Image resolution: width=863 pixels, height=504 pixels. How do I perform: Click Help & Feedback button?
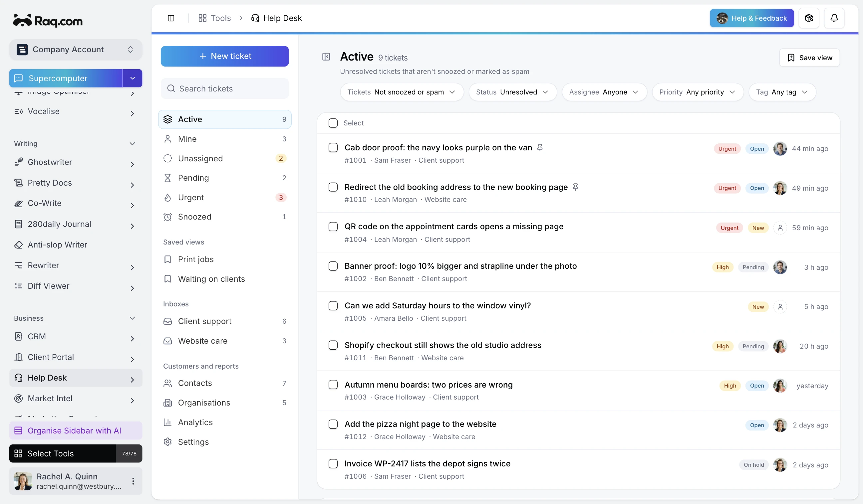point(752,18)
